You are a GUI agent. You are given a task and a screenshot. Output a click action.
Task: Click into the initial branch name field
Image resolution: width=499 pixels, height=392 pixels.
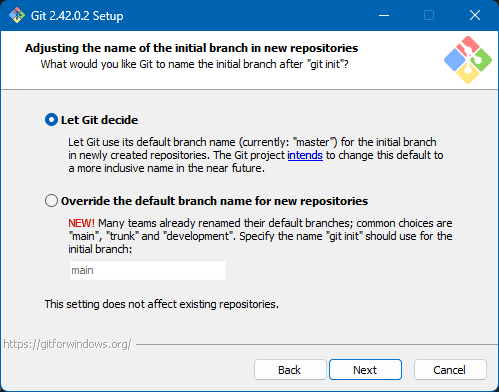(148, 270)
